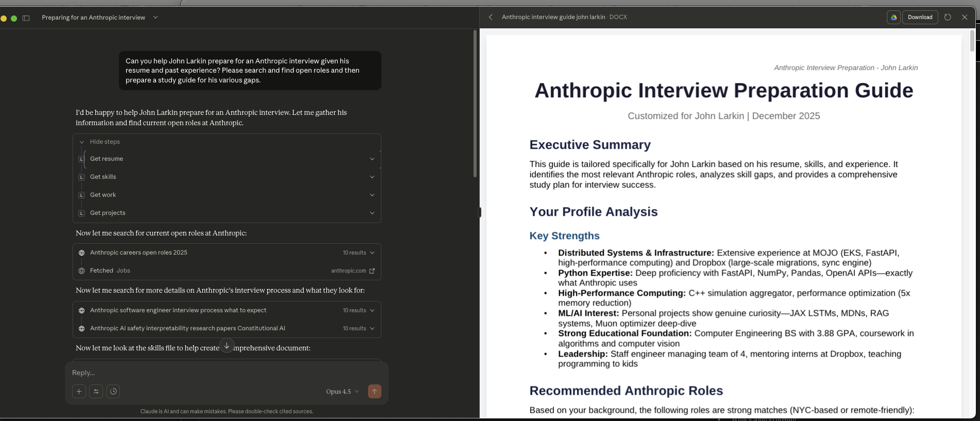The width and height of the screenshot is (980, 421).
Task: Expand the Get skills step
Action: pyautogui.click(x=372, y=177)
